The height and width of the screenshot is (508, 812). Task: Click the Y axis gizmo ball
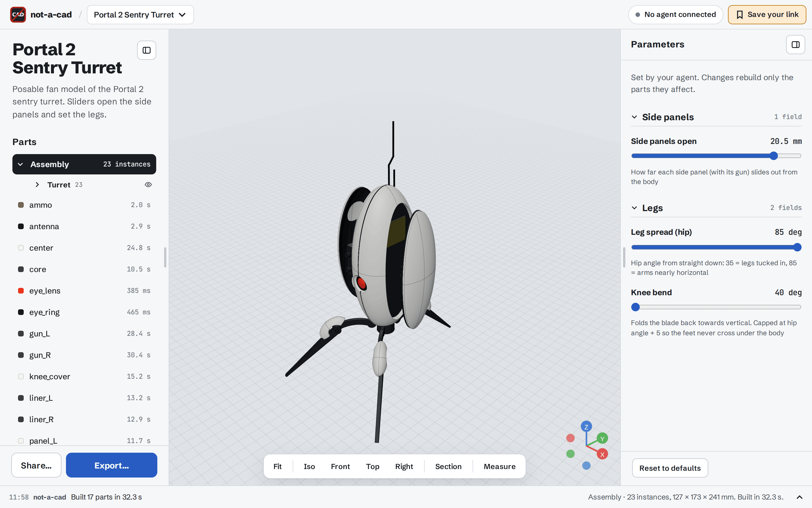(602, 438)
